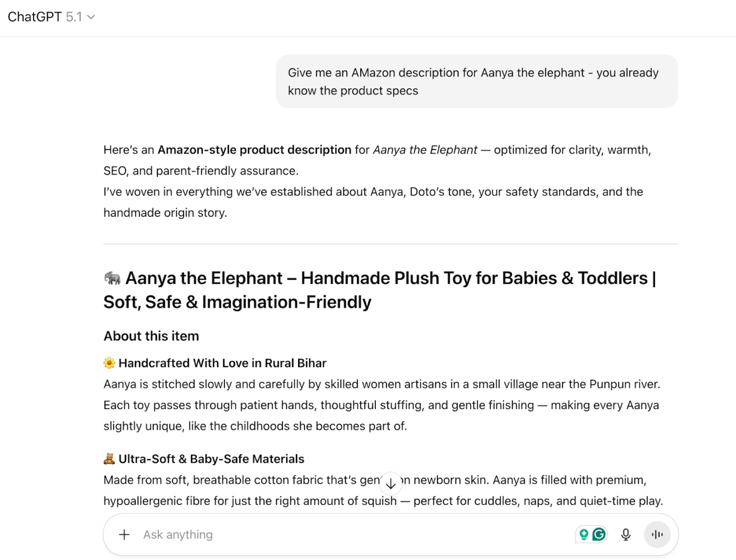Click the waveform voice chat button circle
The height and width of the screenshot is (560, 736).
(x=657, y=534)
